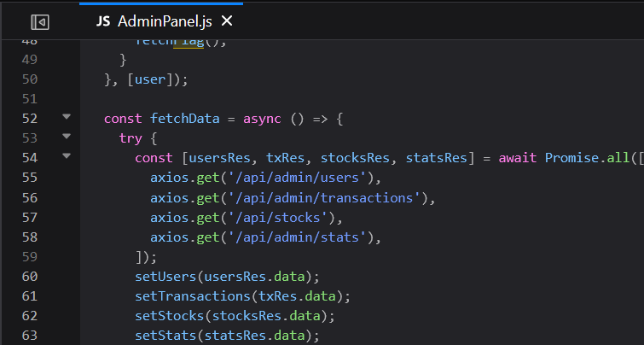Click line number 58 in gutter
Screen dimensions: 644x345
[30, 237]
